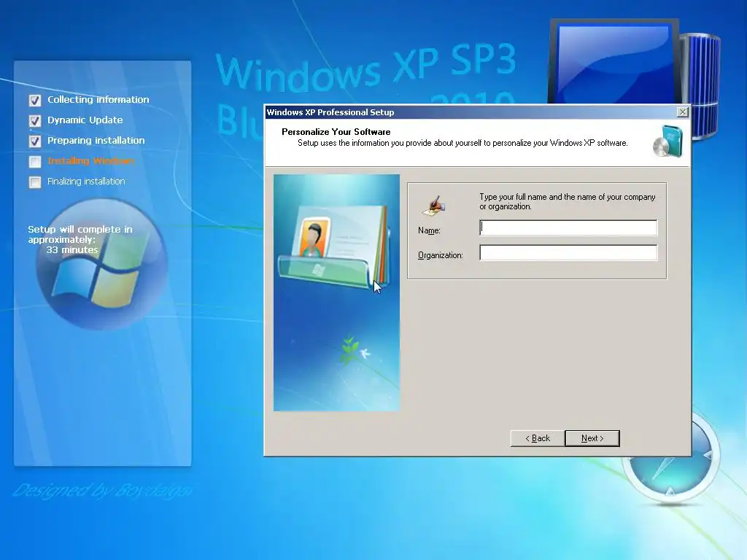Click the 'Dynamic Update' step text
747x560 pixels.
[x=85, y=120]
